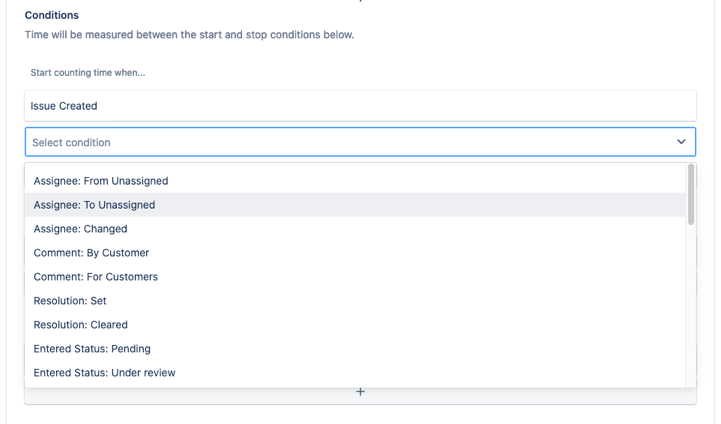721x424 pixels.
Task: Click empty area right of Issue Created
Action: 400,106
